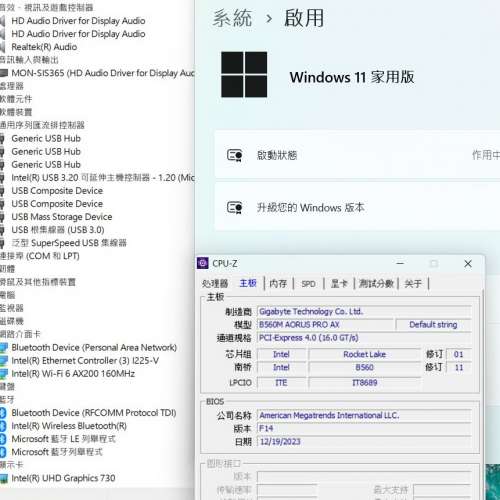
Task: Switch to the 内存 tab in CPU-Z
Action: click(x=278, y=284)
